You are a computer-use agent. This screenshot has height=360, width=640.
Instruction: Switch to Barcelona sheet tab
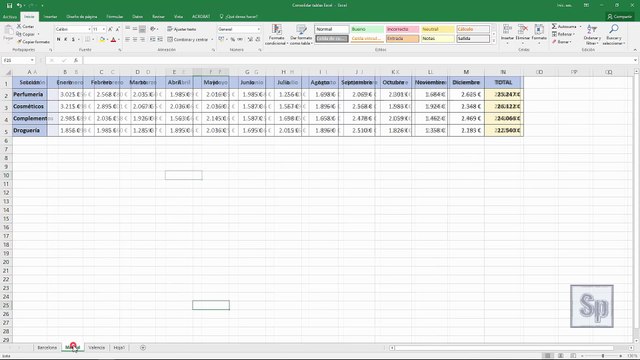47,348
